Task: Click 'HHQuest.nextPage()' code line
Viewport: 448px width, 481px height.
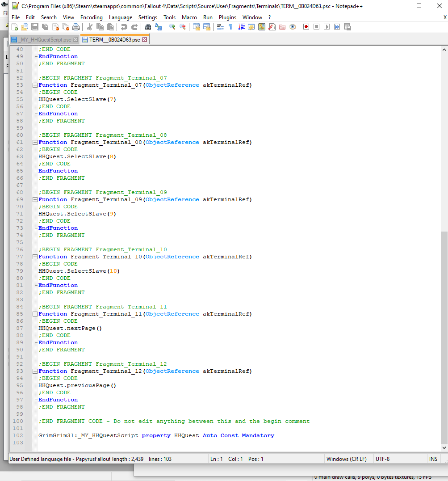Action: tap(70, 328)
